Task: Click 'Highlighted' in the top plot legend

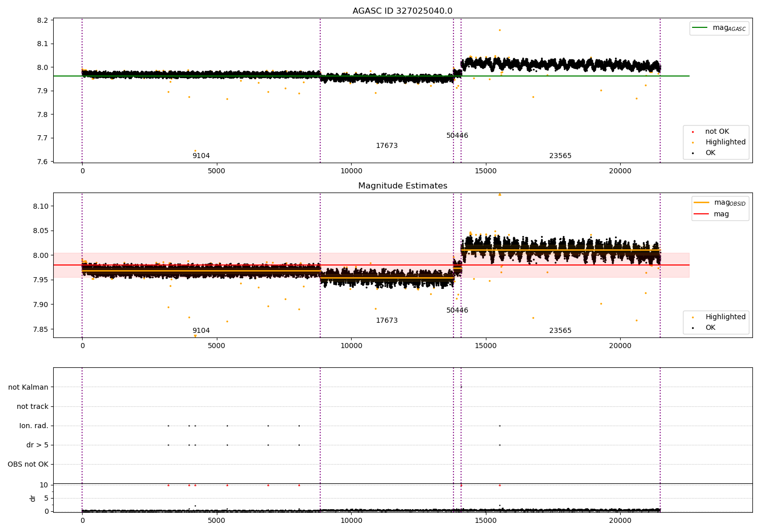Action: (725, 142)
